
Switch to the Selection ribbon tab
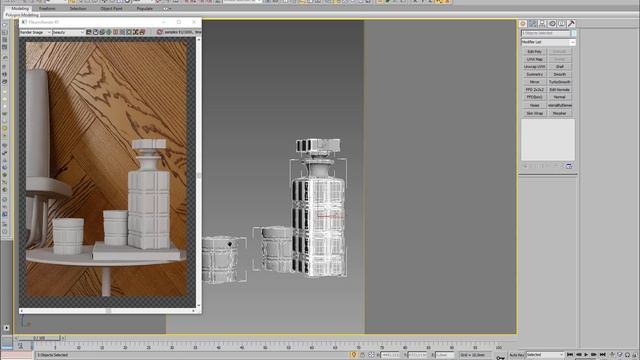(x=78, y=8)
